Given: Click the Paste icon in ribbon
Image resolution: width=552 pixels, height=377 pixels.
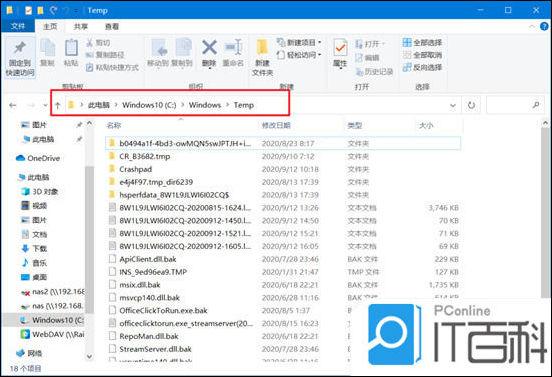Looking at the screenshot, I should 71,48.
